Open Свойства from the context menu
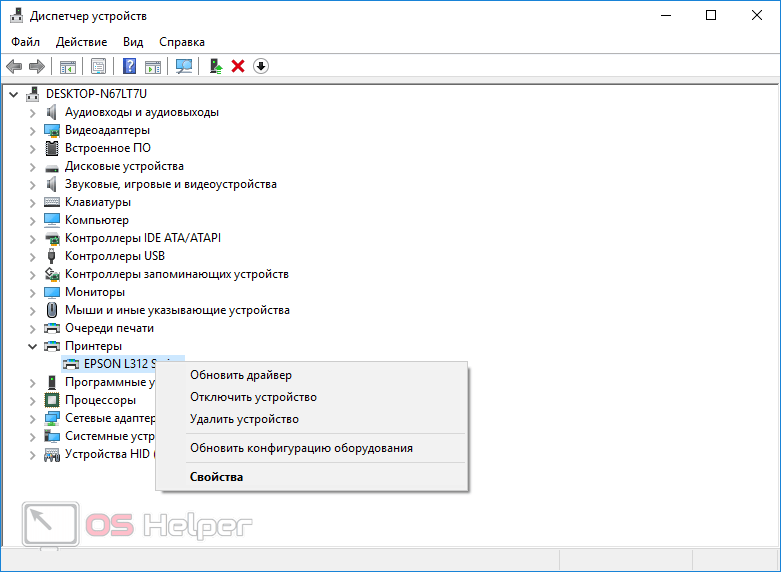This screenshot has width=781, height=572. pyautogui.click(x=312, y=477)
